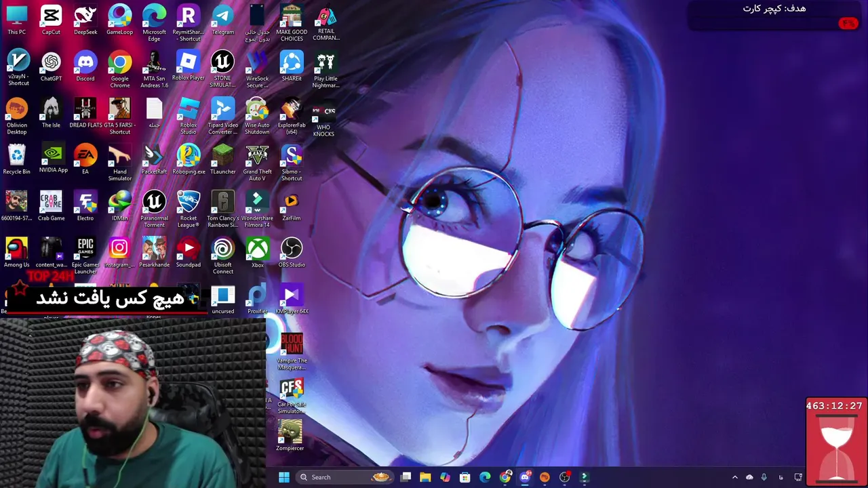The image size is (868, 488).
Task: Launch the Epic Games Launcher icon
Action: (x=85, y=256)
